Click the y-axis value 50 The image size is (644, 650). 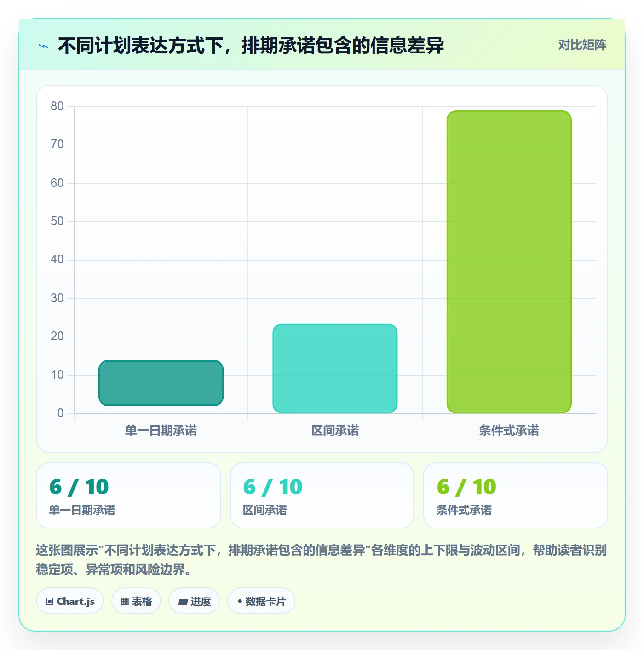[x=57, y=221]
